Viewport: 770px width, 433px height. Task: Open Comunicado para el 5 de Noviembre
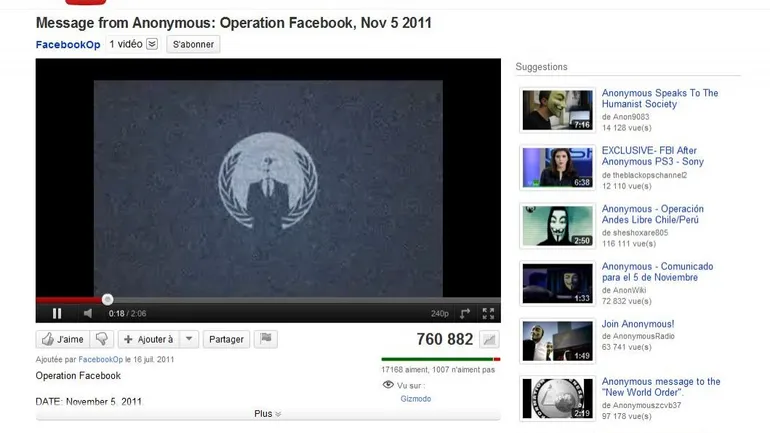pyautogui.click(x=657, y=272)
